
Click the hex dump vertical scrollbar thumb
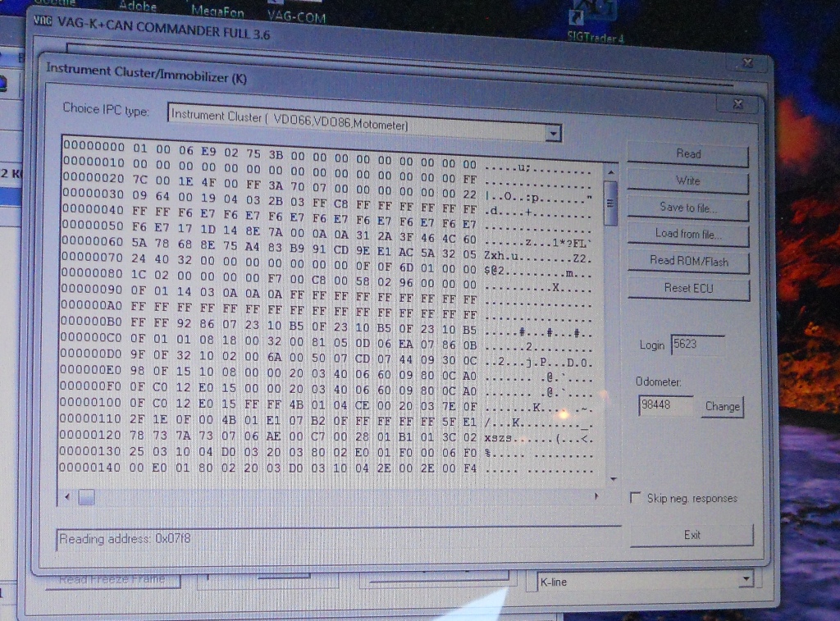pos(610,203)
